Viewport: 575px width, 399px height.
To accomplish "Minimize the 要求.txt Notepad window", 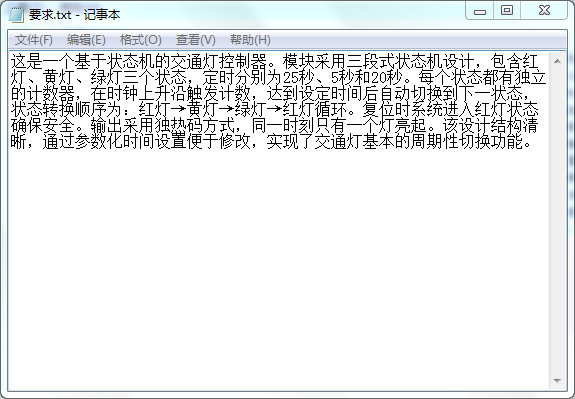I will (x=480, y=11).
